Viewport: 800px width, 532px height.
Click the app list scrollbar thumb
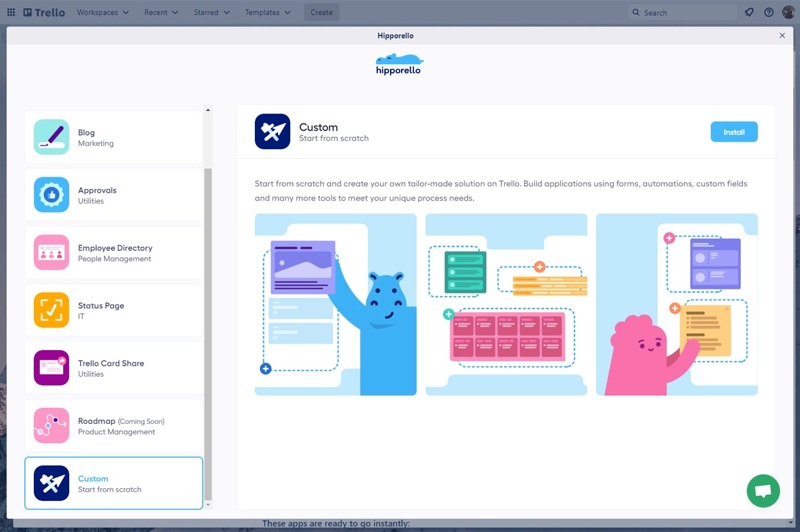pyautogui.click(x=208, y=334)
